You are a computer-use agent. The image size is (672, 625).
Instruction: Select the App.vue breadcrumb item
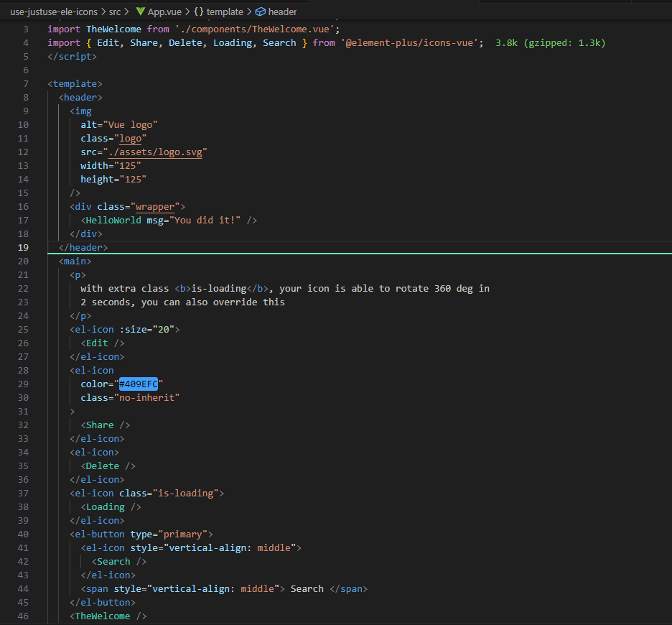[164, 11]
